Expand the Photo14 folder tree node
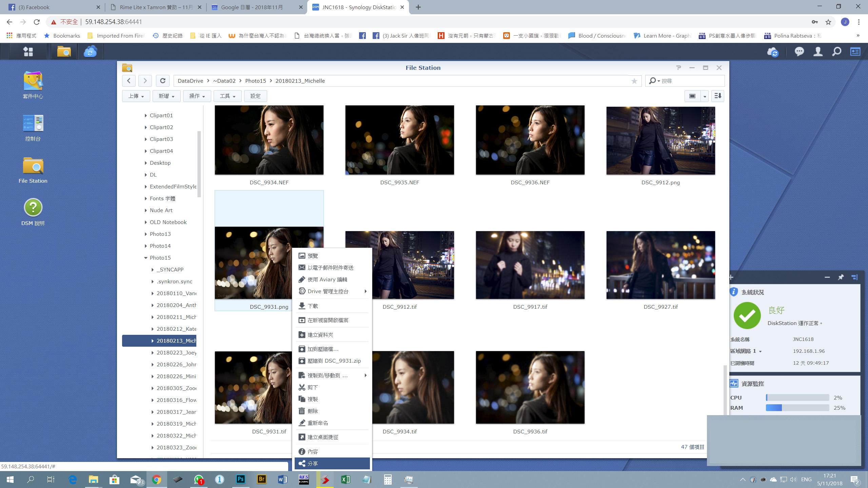This screenshot has width=868, height=488. (145, 246)
